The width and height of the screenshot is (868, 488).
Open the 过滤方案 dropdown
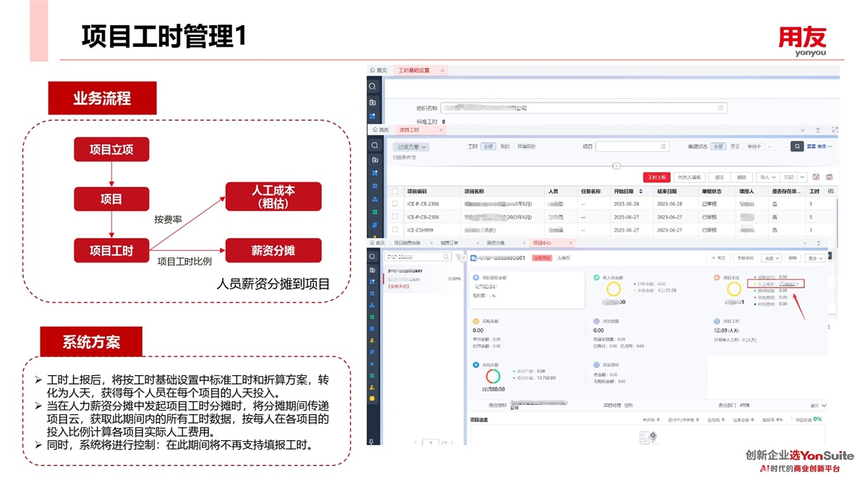pyautogui.click(x=411, y=147)
